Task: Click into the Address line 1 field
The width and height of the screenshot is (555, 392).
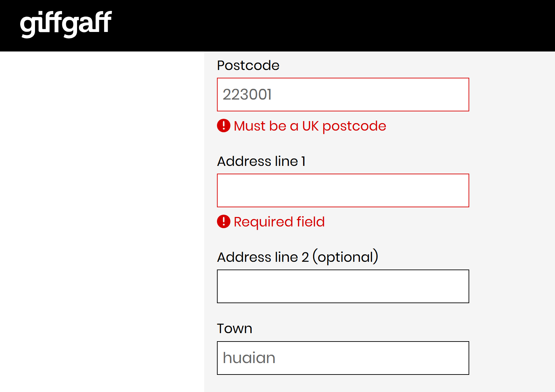Action: point(343,190)
